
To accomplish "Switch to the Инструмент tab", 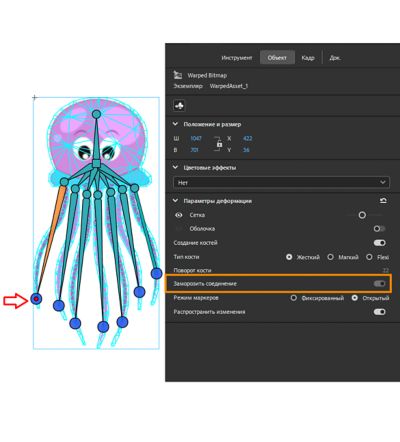I will 237,58.
